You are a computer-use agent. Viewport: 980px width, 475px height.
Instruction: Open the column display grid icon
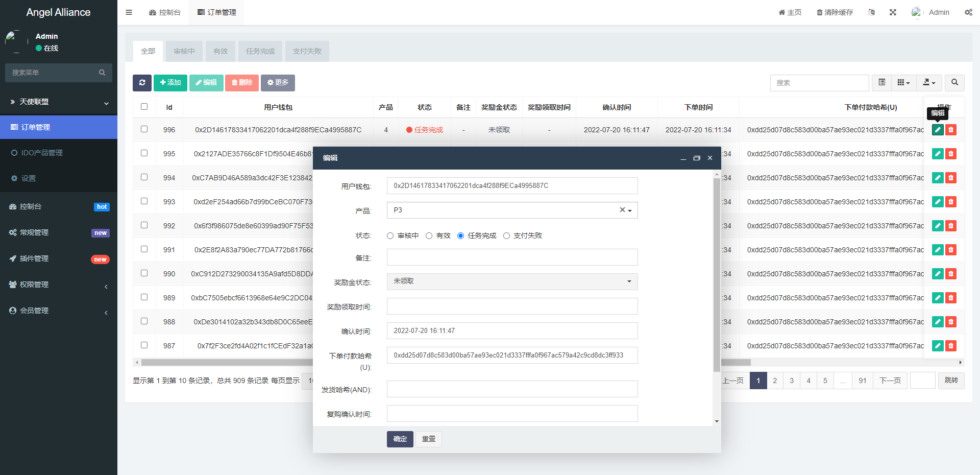[903, 83]
